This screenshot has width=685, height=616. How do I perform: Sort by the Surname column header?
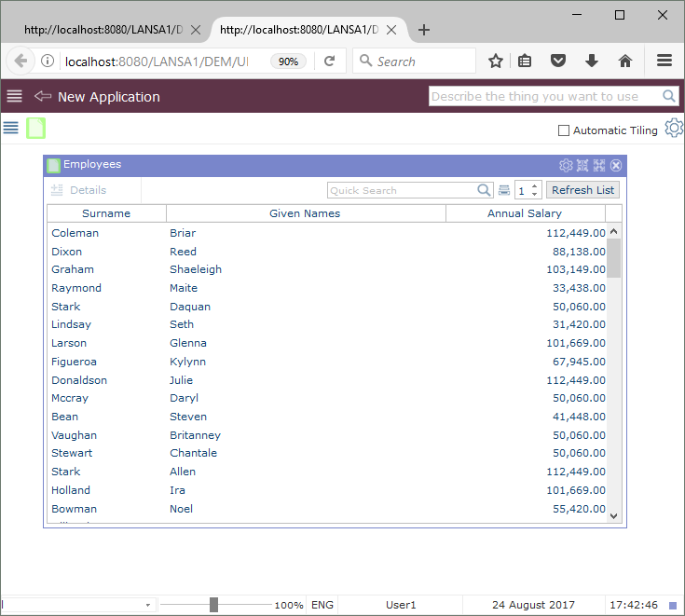point(106,213)
